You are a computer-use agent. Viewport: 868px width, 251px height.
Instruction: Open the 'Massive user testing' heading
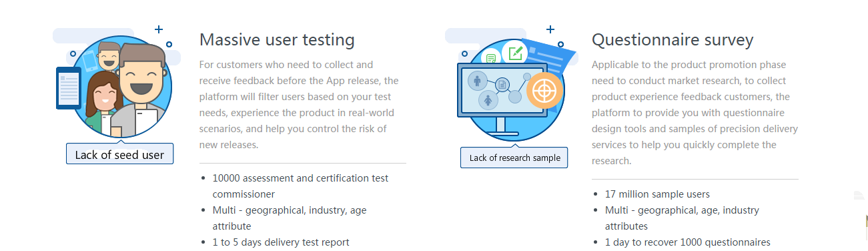tap(277, 40)
